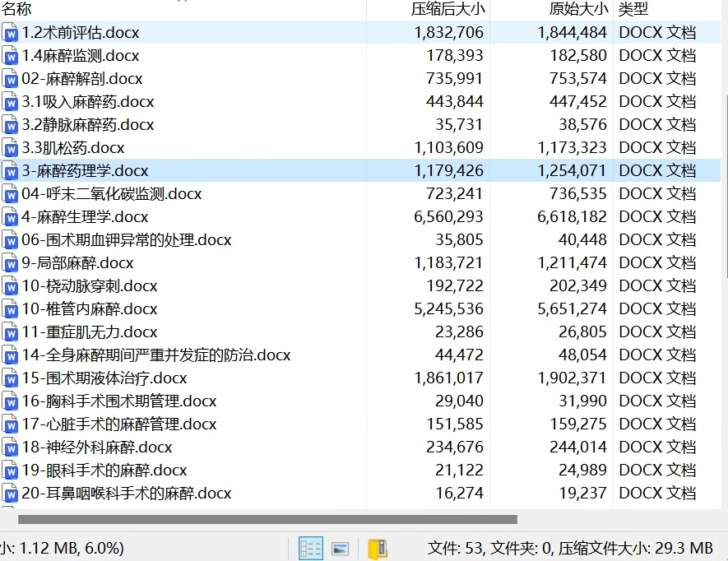Select Word icon of 10-桡动脉穿刺.docx

tap(10, 286)
